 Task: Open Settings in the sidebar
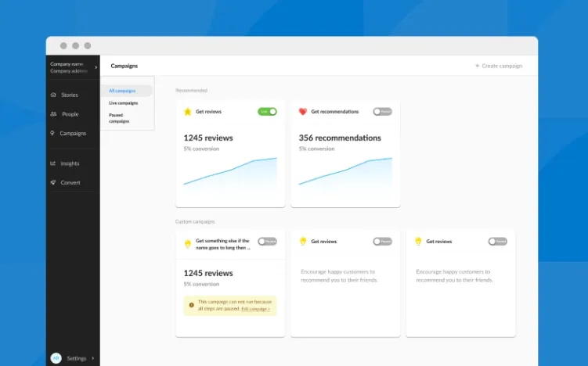point(77,358)
